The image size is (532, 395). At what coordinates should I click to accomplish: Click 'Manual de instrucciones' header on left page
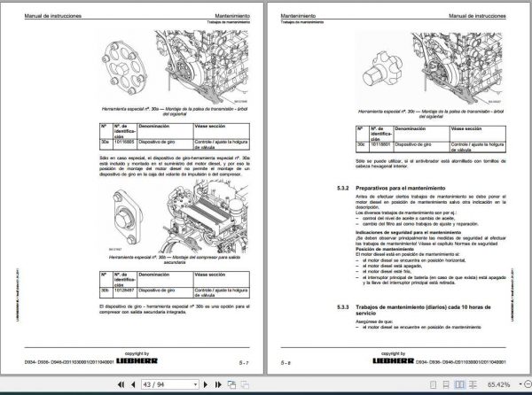[x=53, y=16]
